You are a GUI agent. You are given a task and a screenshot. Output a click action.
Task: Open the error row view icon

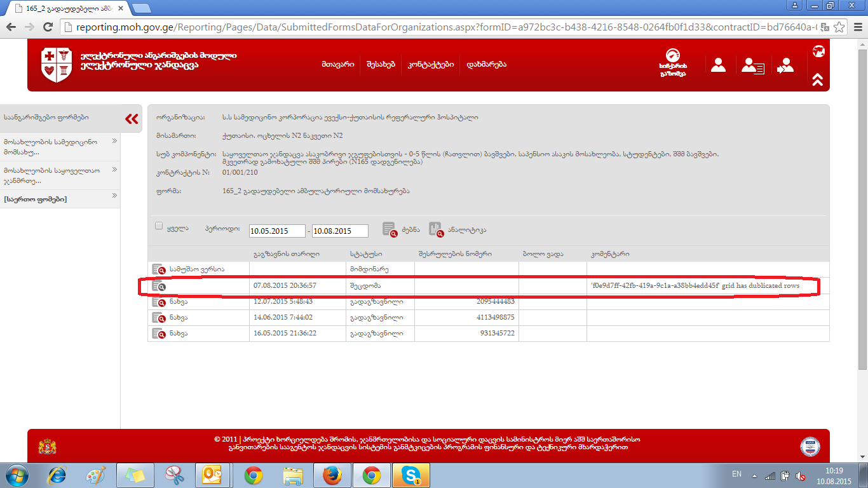coord(158,286)
